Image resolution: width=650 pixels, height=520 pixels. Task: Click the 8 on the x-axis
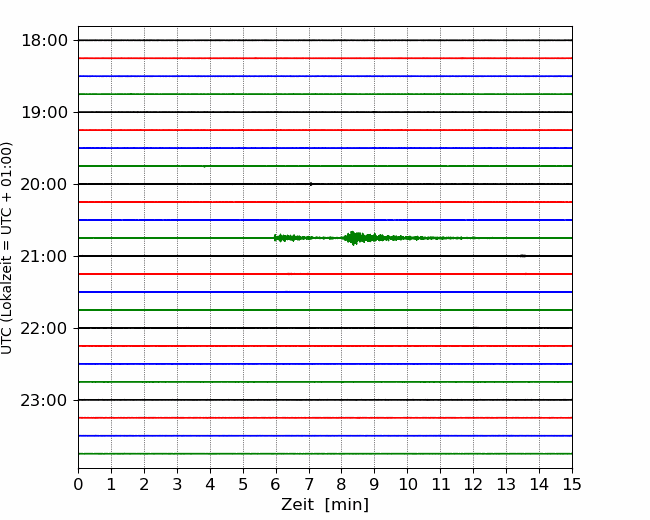coord(342,485)
